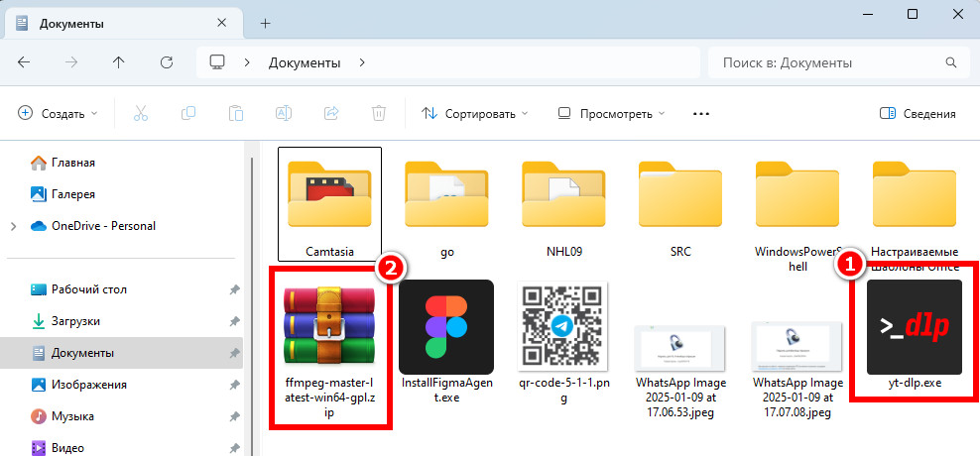The height and width of the screenshot is (456, 980).
Task: Select the Camtasia folder
Action: point(329,203)
